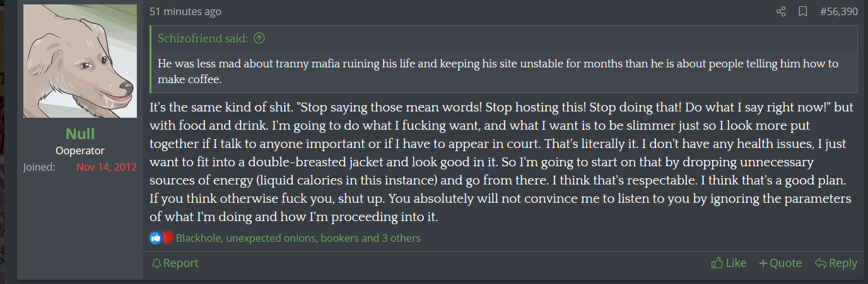Report this post
This screenshot has width=868, height=284.
point(175,263)
